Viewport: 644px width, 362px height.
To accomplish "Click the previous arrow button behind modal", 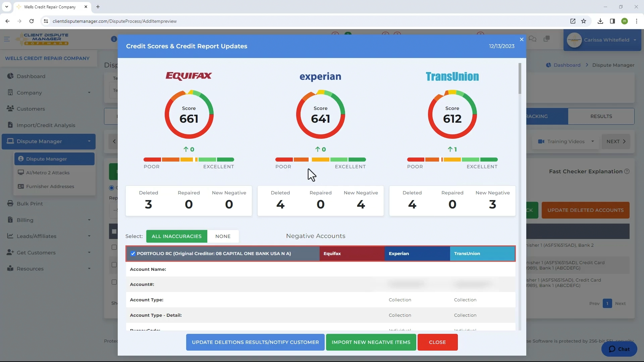I will [114, 141].
